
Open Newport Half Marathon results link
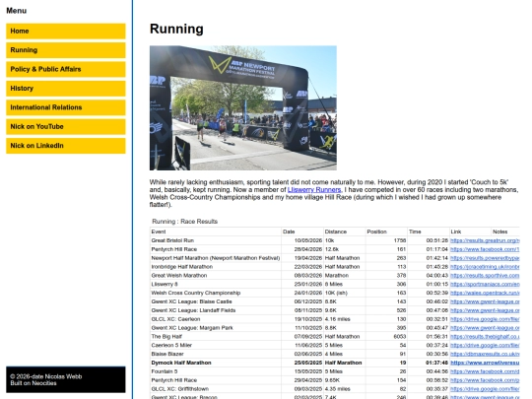(x=485, y=258)
